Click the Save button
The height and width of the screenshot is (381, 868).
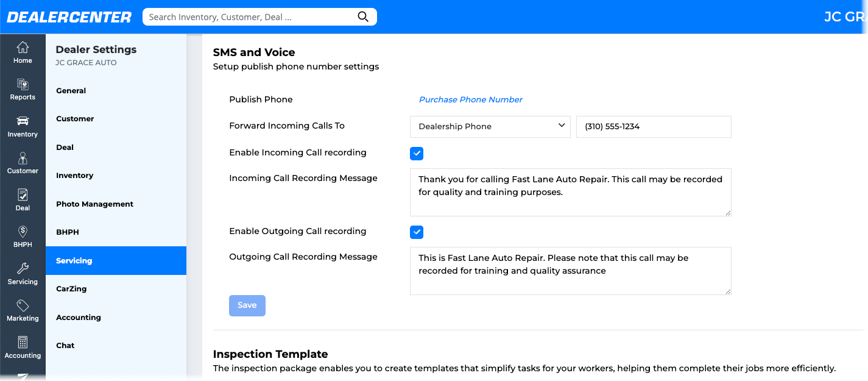click(247, 305)
